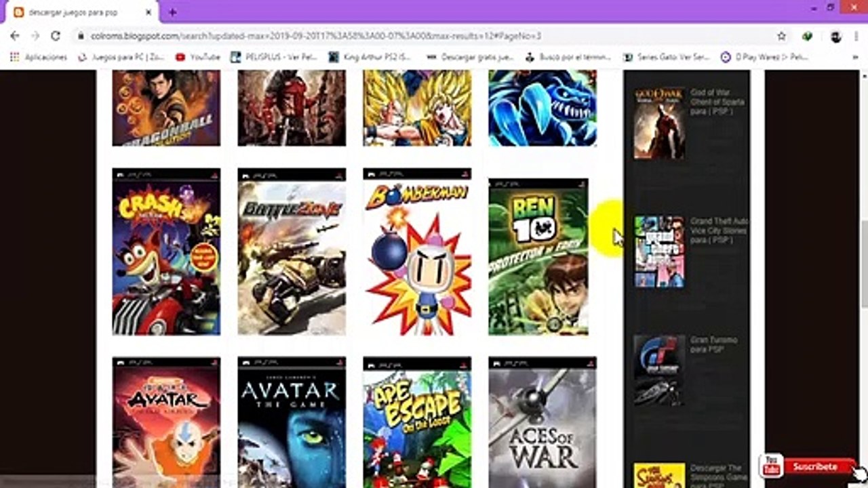Open the Super Saiyan Dragon Ball cover
Viewport: 868px width, 488px height.
point(417,108)
